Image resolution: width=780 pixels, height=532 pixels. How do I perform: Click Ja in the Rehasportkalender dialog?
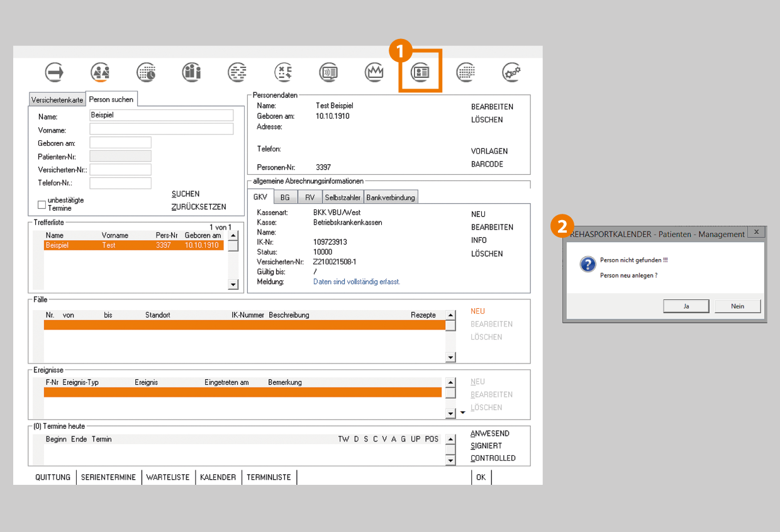point(686,306)
